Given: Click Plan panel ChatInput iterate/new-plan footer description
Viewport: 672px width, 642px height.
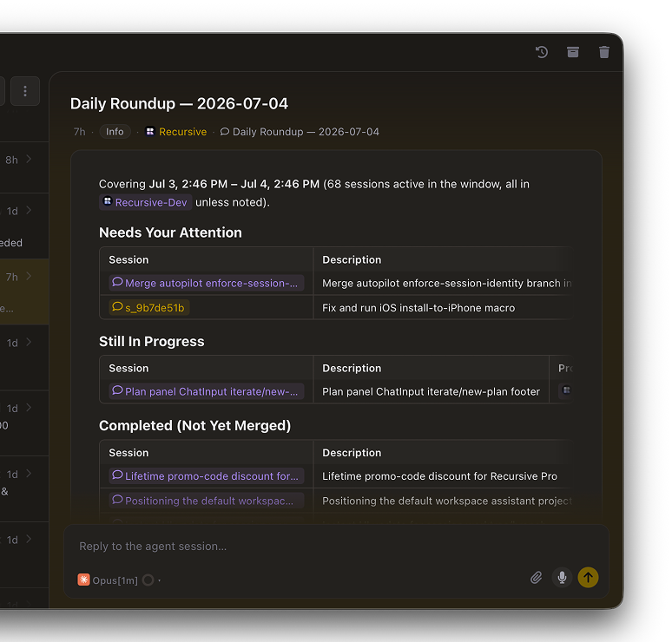Looking at the screenshot, I should tap(431, 392).
